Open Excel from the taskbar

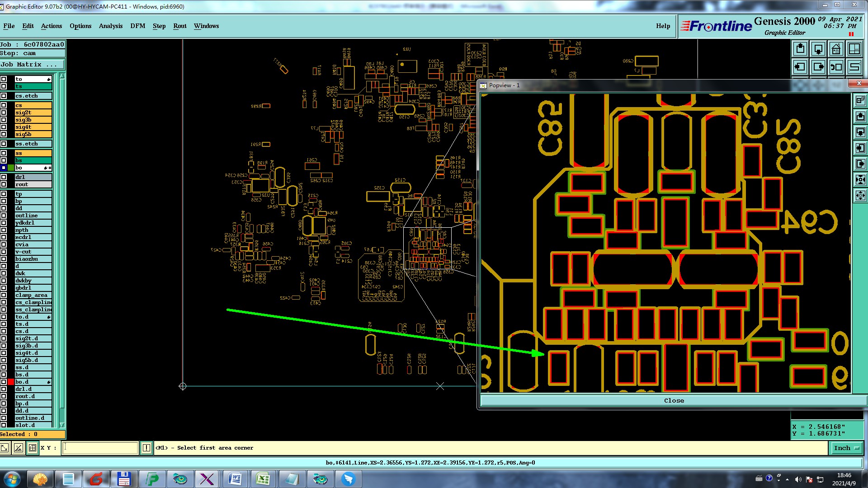tap(263, 479)
